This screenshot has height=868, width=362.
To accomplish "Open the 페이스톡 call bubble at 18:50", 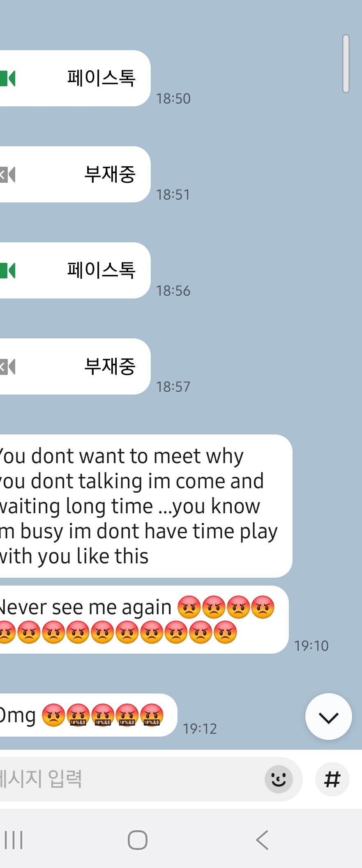I will tap(75, 78).
